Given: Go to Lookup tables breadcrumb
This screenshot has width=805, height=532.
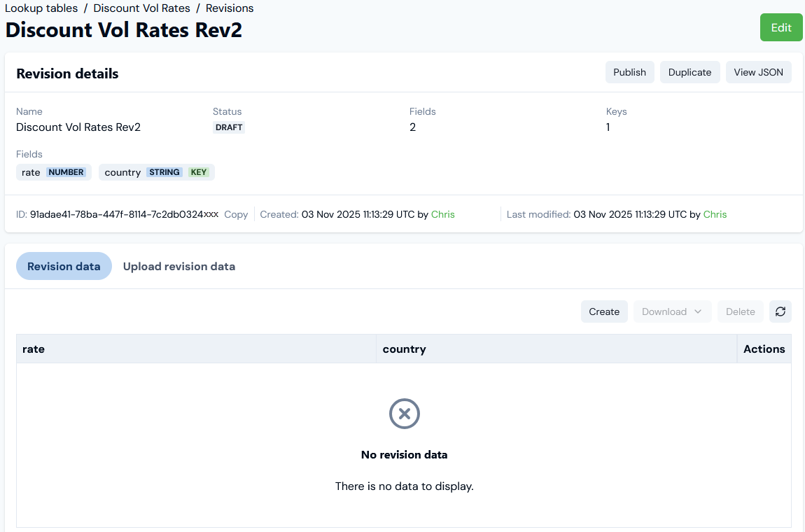Looking at the screenshot, I should tap(41, 8).
